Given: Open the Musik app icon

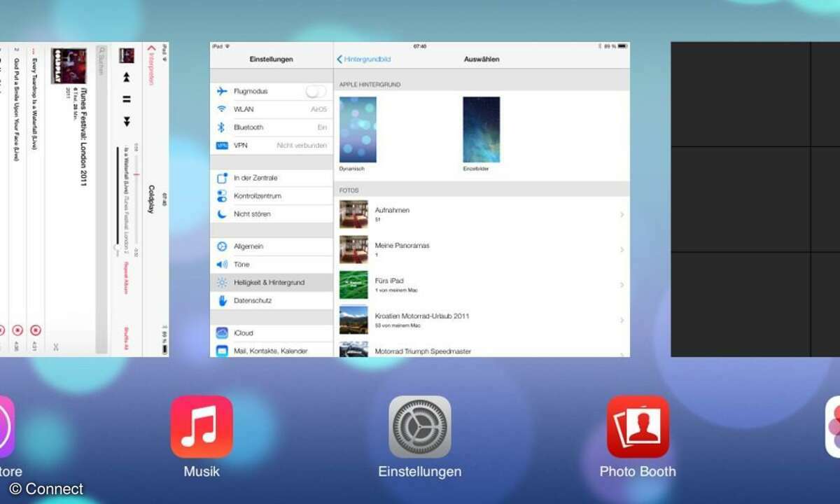Looking at the screenshot, I should [202, 427].
